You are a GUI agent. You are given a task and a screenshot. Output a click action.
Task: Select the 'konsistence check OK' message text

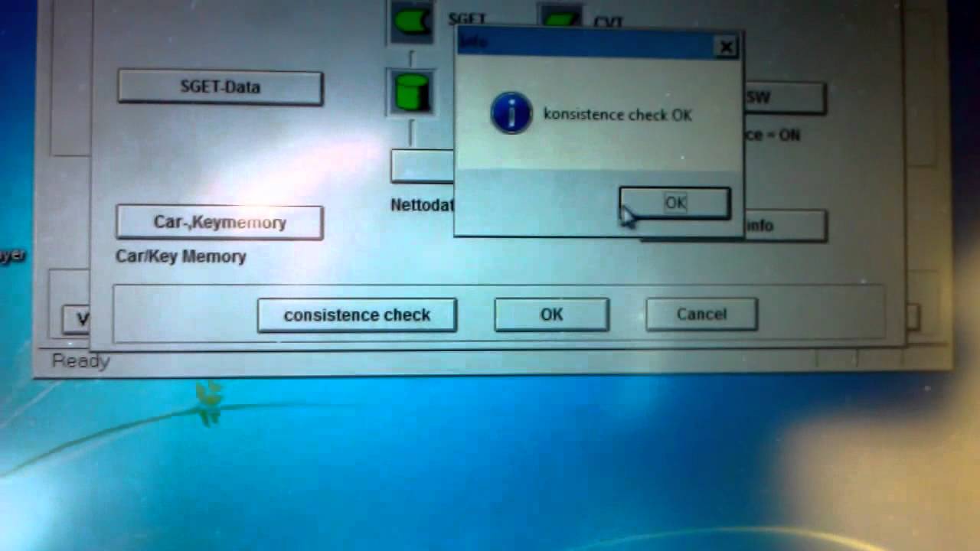617,115
